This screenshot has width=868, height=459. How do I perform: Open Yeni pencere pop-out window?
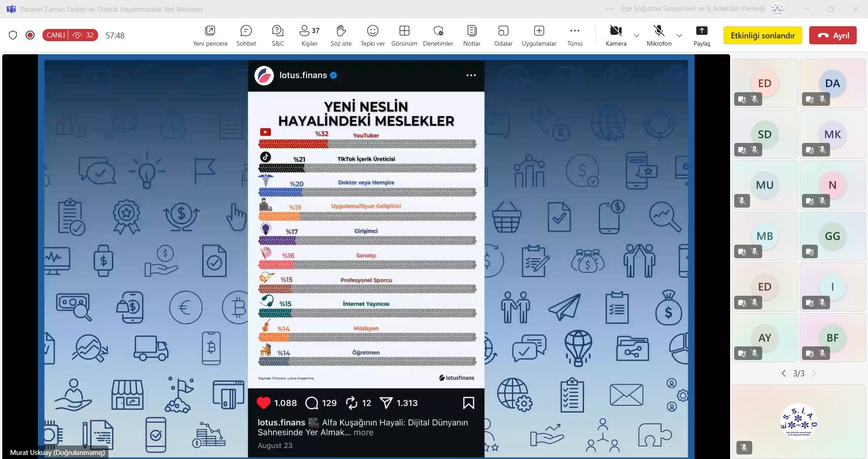pos(210,35)
